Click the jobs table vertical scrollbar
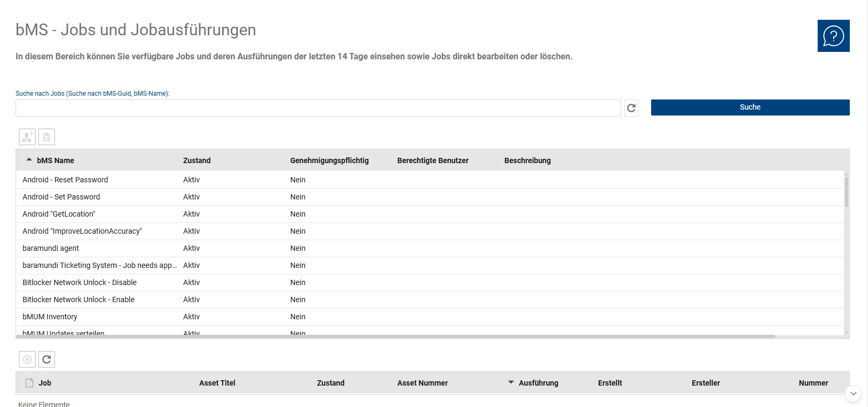868x407 pixels. [x=847, y=191]
